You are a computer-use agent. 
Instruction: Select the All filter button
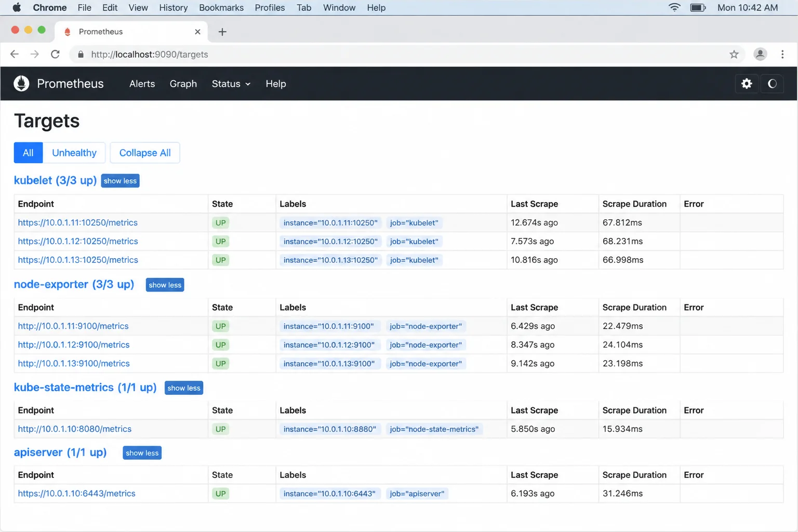(28, 153)
